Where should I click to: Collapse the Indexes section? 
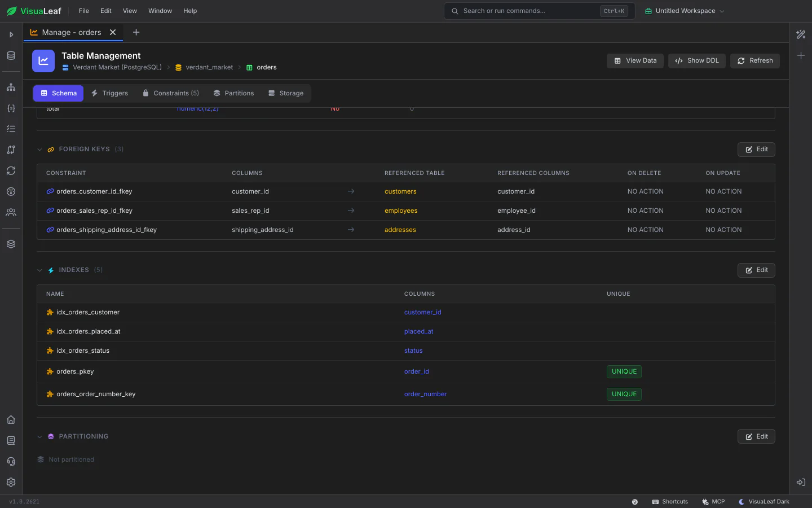39,270
